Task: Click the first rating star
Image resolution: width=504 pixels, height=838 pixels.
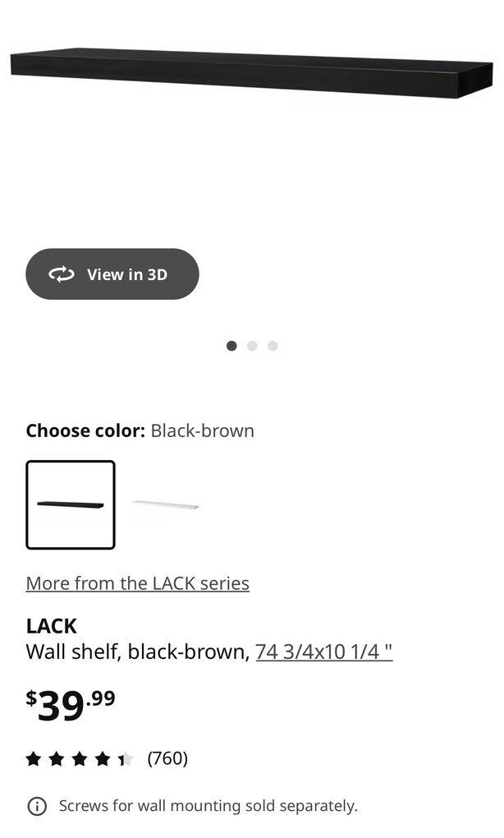Action: pyautogui.click(x=34, y=758)
